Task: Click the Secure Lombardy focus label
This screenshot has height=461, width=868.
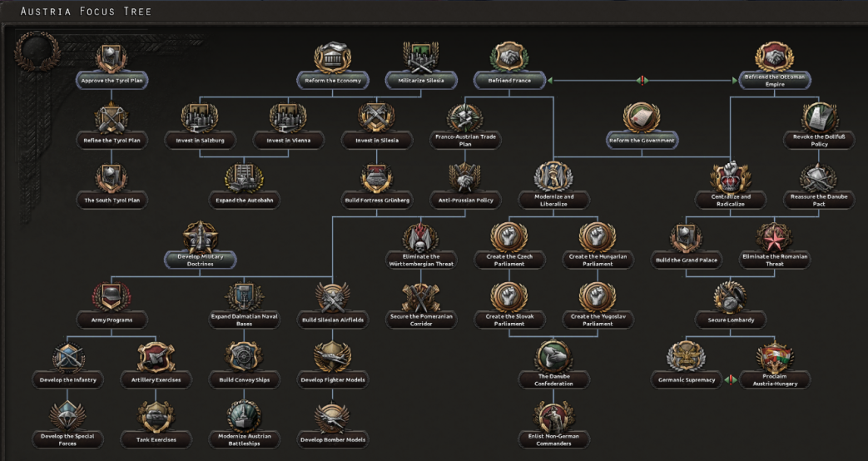Action: (731, 320)
